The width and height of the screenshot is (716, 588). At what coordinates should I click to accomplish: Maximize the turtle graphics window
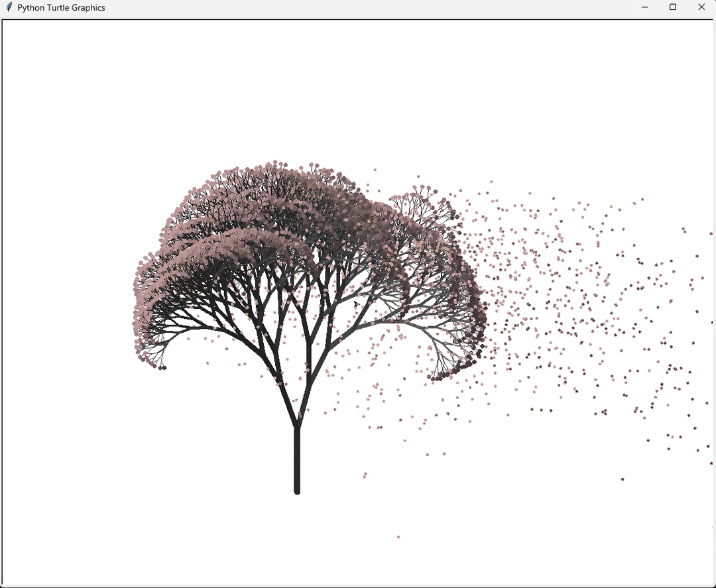[x=672, y=7]
